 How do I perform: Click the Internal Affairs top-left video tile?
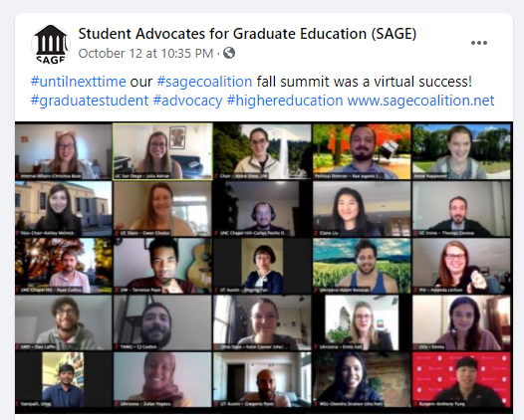(64, 151)
